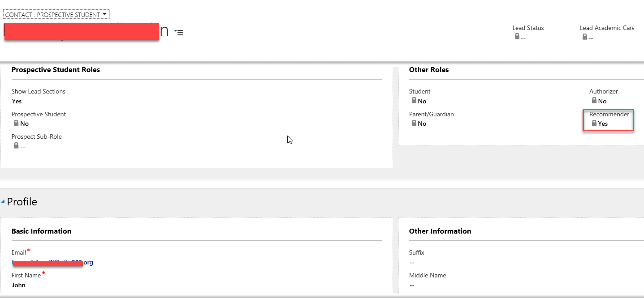This screenshot has width=644, height=298.
Task: Click the Suffix field value
Action: coord(412,262)
